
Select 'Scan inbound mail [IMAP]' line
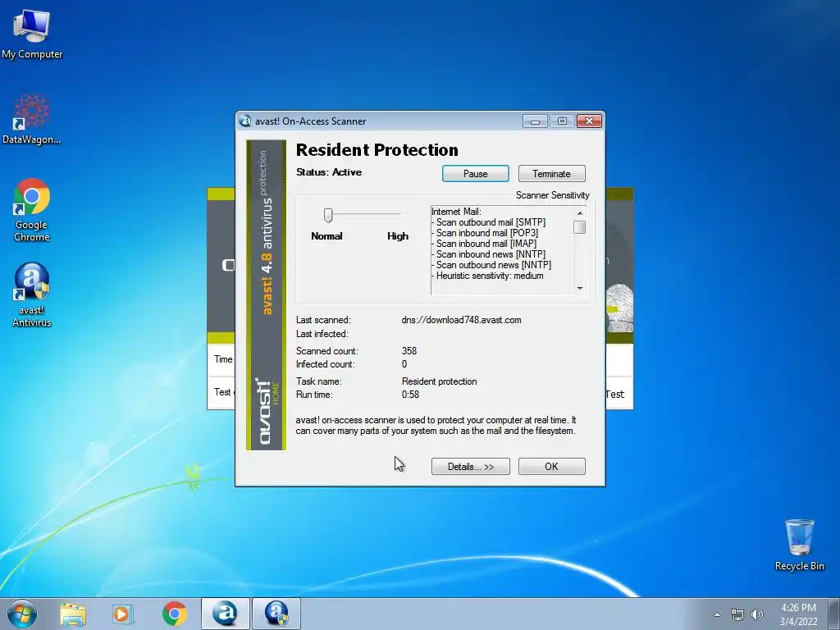click(x=484, y=244)
